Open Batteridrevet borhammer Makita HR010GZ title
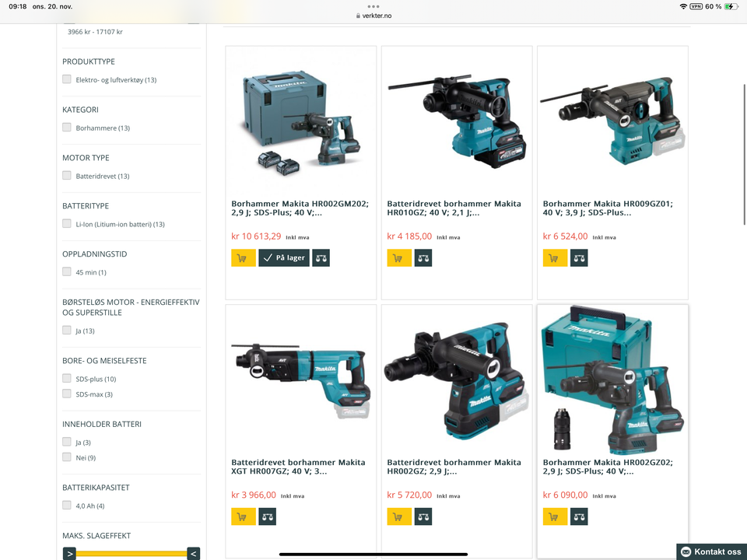 tap(454, 208)
